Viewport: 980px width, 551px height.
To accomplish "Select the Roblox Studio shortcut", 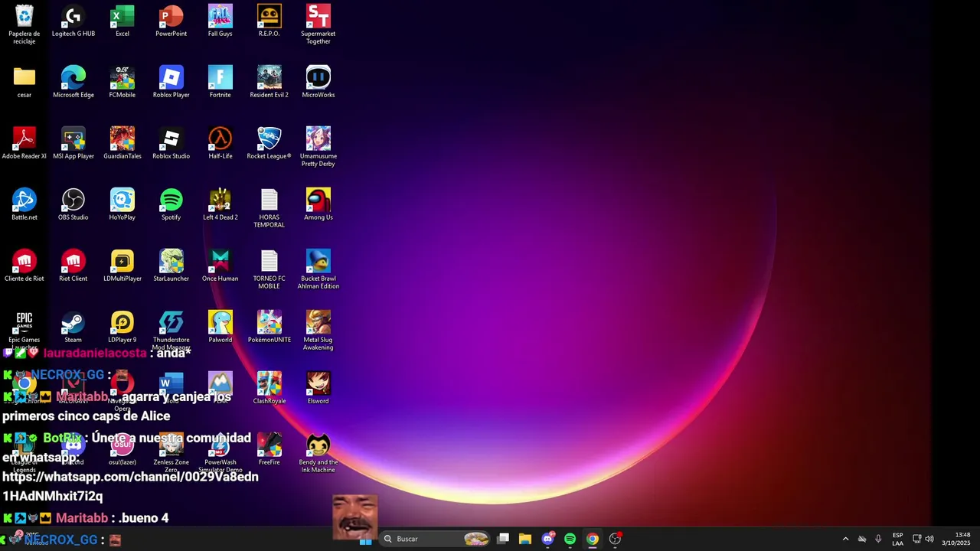I will pos(171,144).
